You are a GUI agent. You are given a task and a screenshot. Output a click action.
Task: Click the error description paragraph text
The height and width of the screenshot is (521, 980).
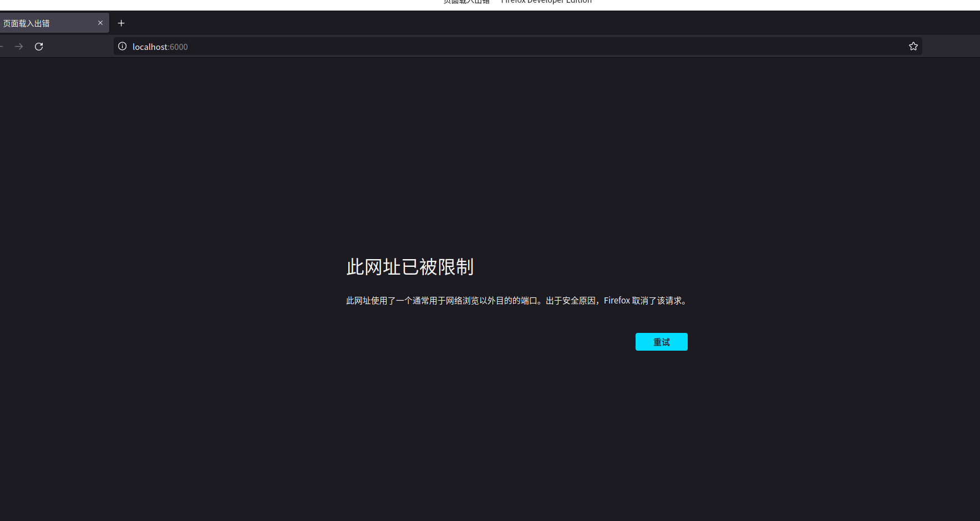click(471, 301)
